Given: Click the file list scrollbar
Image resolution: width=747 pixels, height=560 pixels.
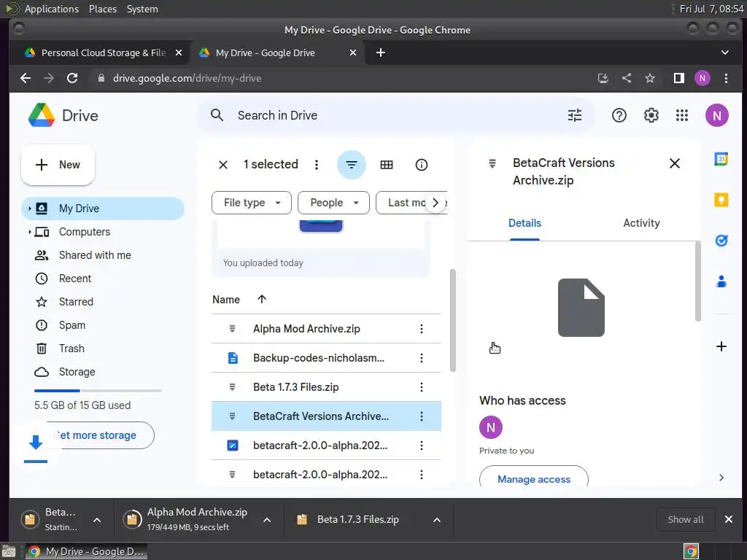Looking at the screenshot, I should point(452,320).
